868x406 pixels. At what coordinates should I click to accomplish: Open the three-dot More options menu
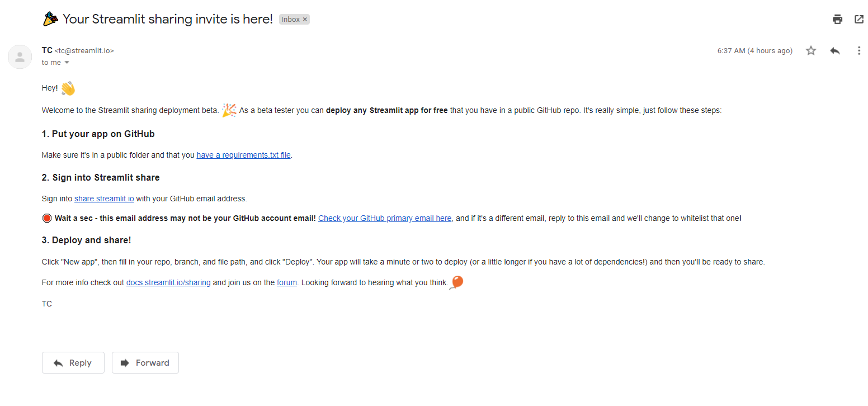tap(859, 51)
